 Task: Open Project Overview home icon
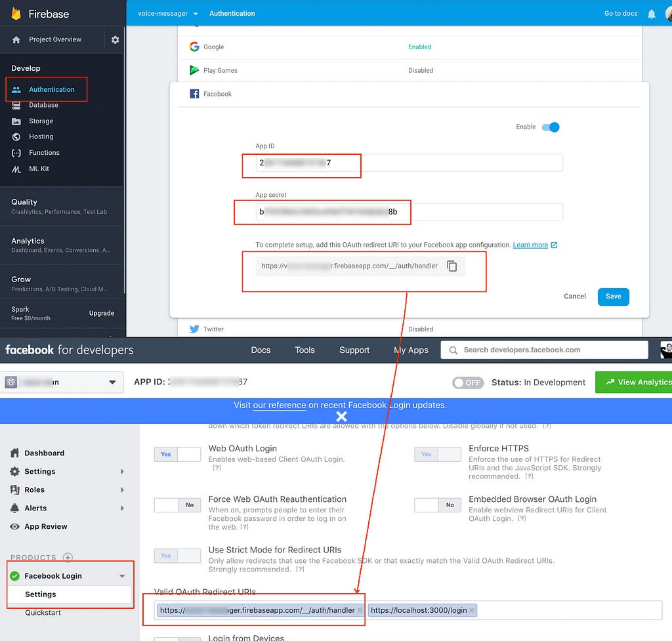tap(16, 40)
